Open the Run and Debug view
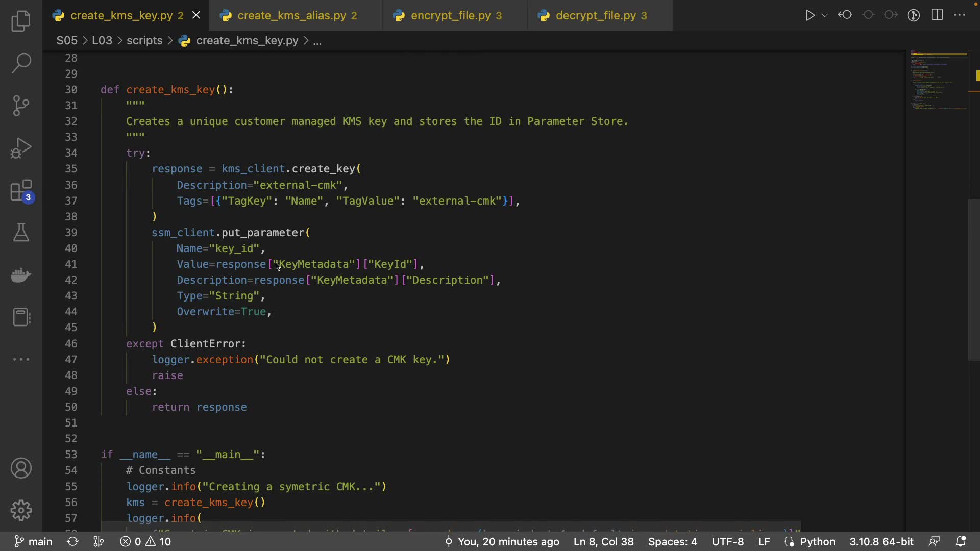The width and height of the screenshot is (980, 551). click(21, 148)
